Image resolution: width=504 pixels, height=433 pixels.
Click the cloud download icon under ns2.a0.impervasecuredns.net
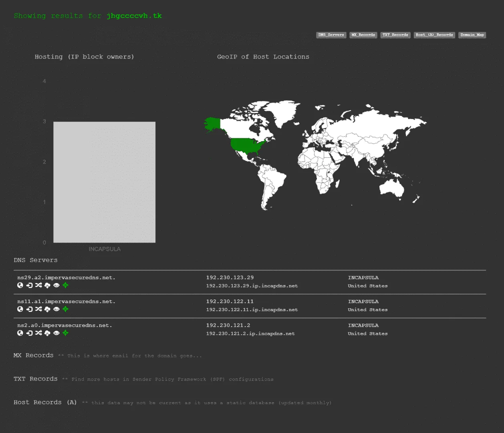[47, 333]
